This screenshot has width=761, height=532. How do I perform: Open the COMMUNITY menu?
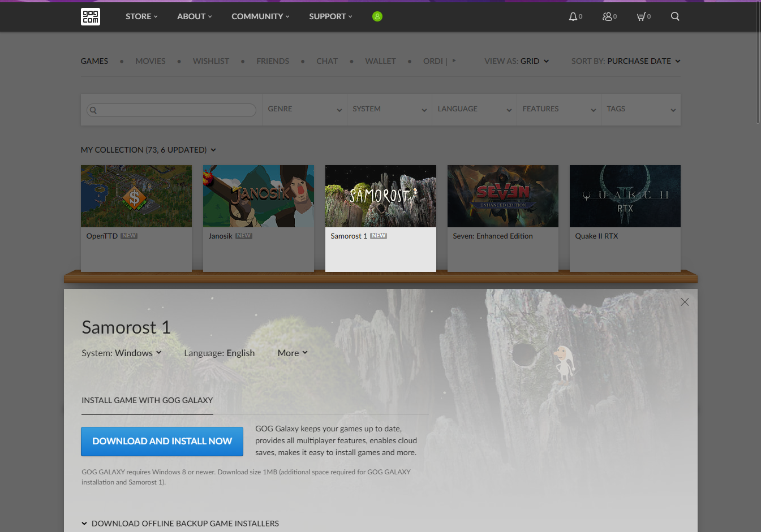260,16
